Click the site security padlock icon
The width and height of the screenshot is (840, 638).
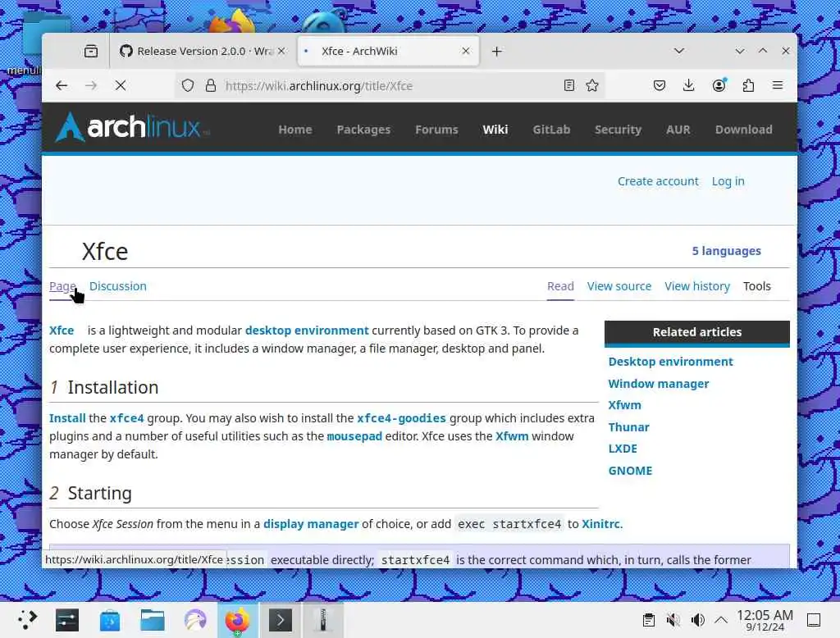click(211, 86)
